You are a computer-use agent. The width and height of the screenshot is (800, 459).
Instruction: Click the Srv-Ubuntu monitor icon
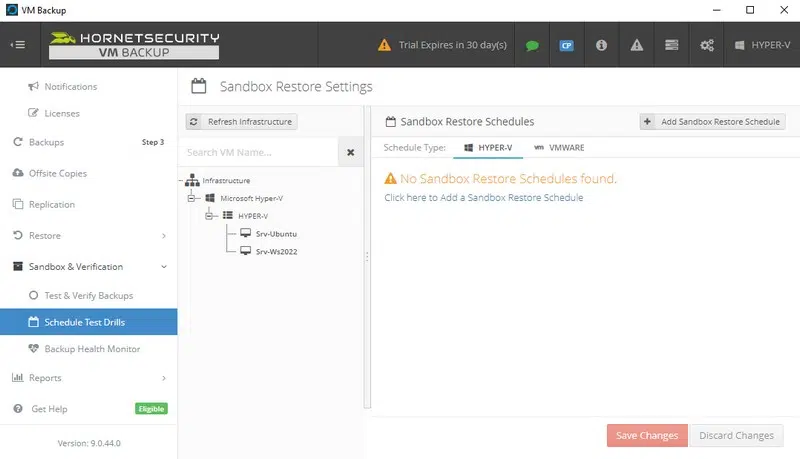[245, 233]
